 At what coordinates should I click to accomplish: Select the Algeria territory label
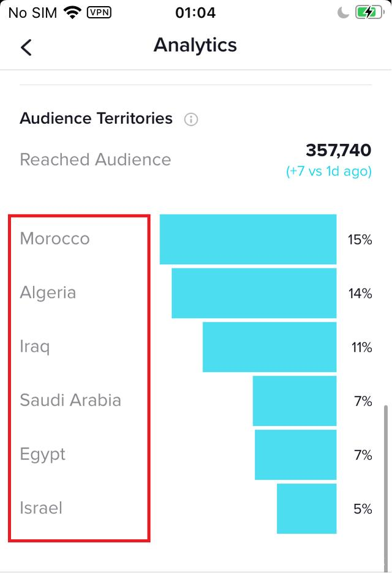click(x=48, y=293)
